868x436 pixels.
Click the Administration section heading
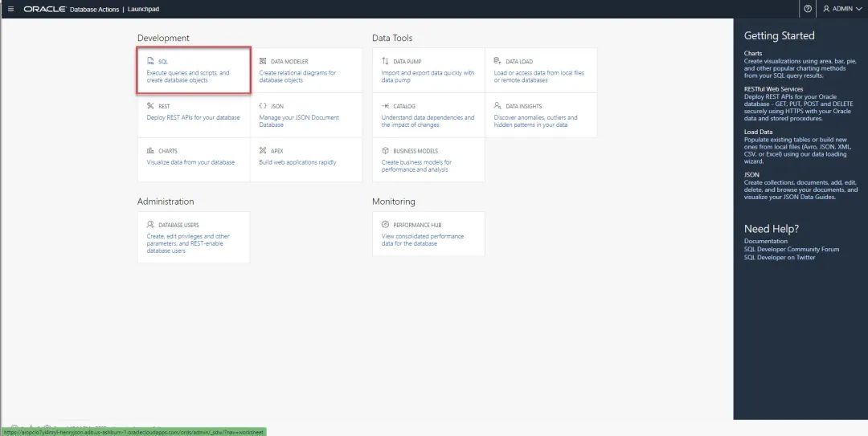pos(166,202)
